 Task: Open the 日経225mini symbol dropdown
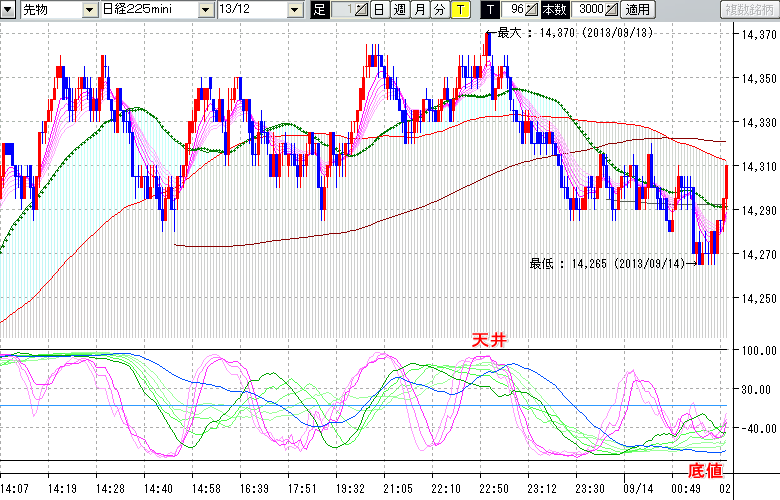(205, 10)
